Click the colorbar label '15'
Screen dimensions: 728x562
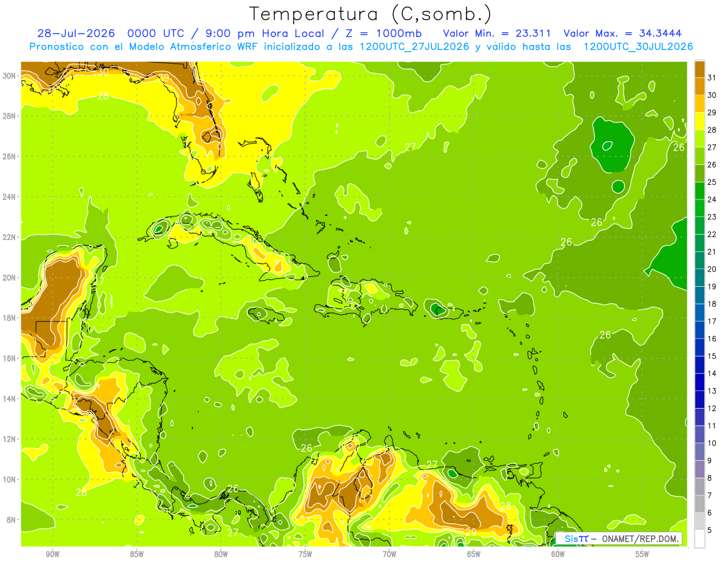(712, 356)
